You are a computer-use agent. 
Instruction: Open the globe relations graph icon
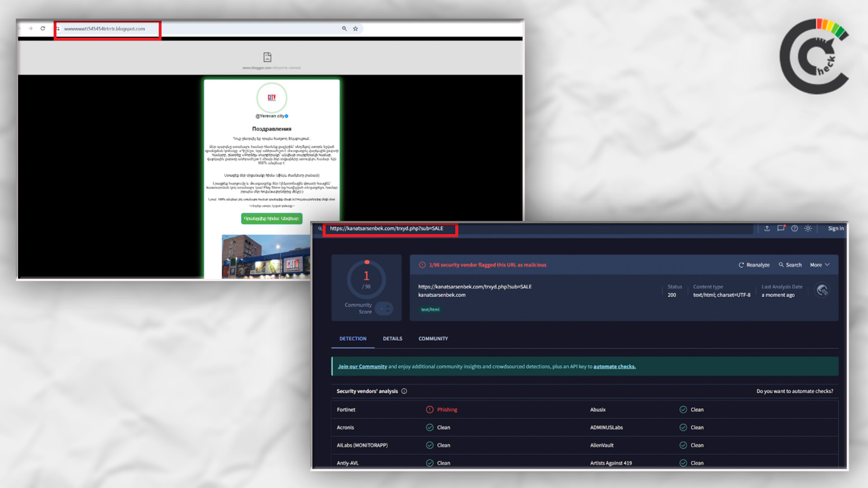click(x=822, y=290)
